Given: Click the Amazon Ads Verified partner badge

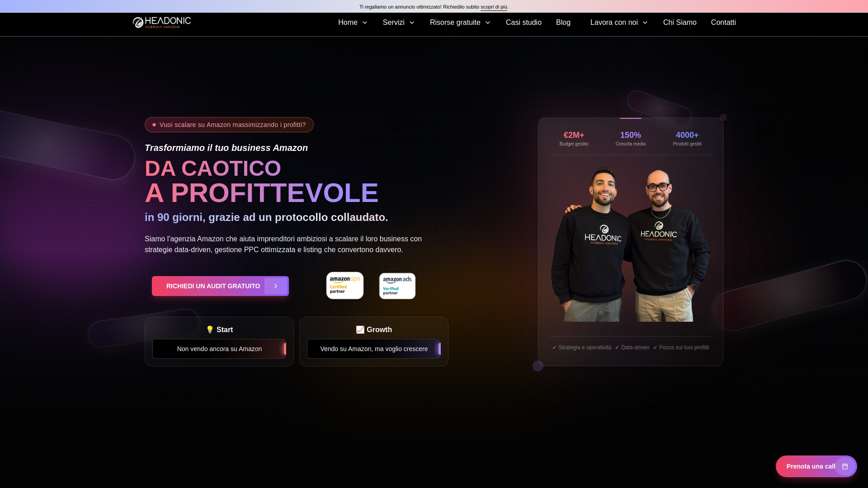Looking at the screenshot, I should point(397,286).
